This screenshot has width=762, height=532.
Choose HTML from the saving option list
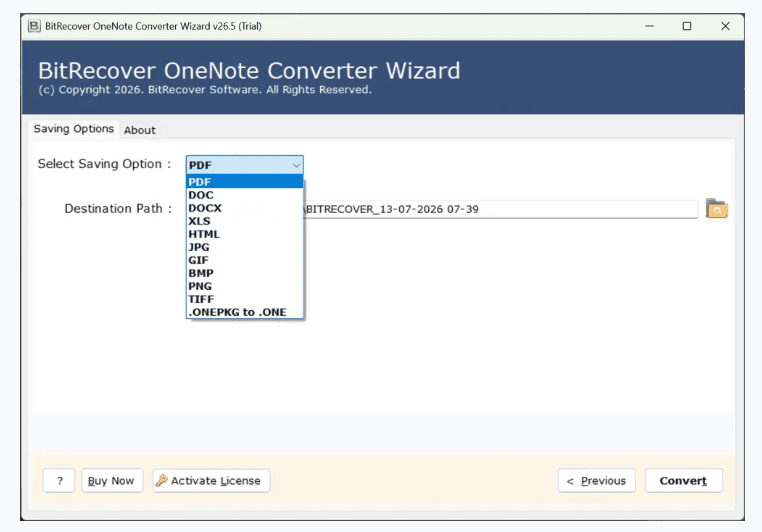tap(244, 234)
